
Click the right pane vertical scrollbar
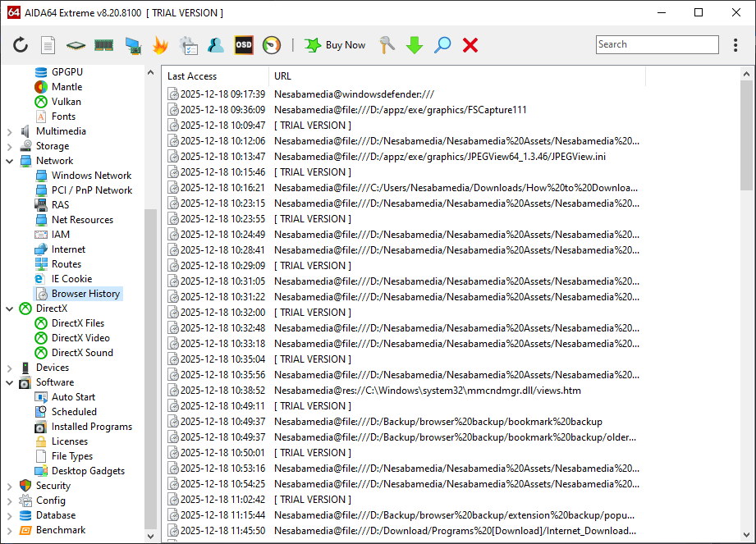tap(746, 328)
